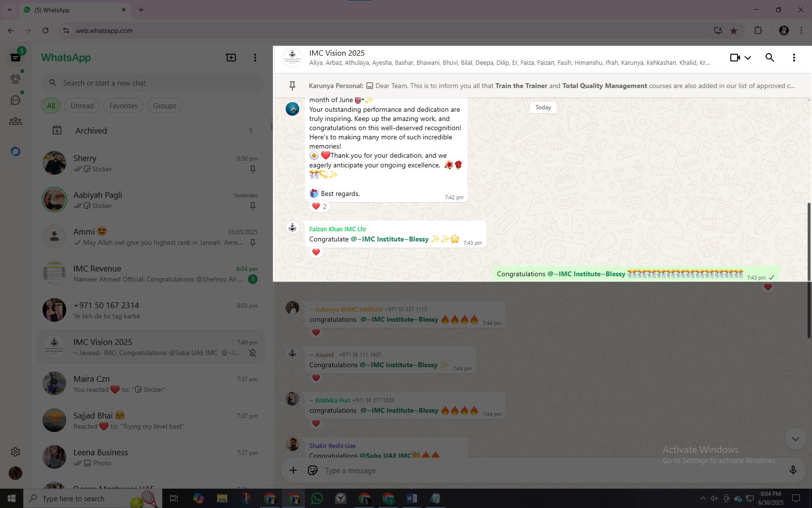Open the Communities icon in sidebar
Image resolution: width=812 pixels, height=508 pixels.
[x=15, y=121]
